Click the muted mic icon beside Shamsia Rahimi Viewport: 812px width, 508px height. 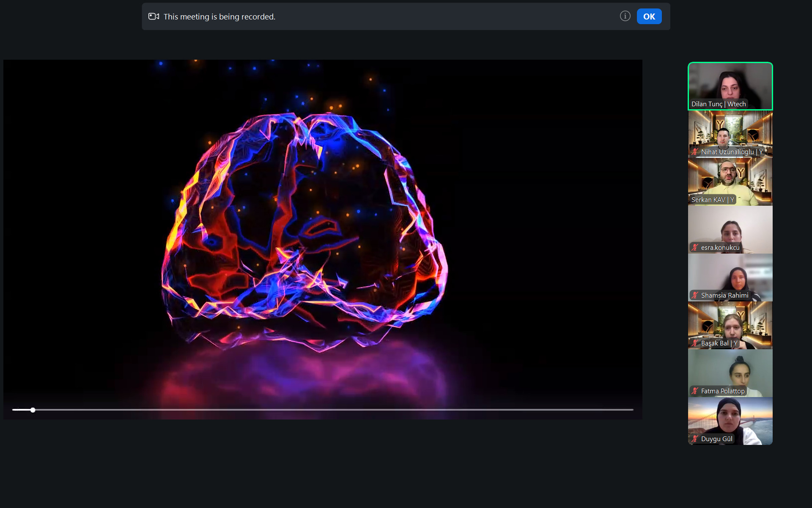tap(695, 295)
